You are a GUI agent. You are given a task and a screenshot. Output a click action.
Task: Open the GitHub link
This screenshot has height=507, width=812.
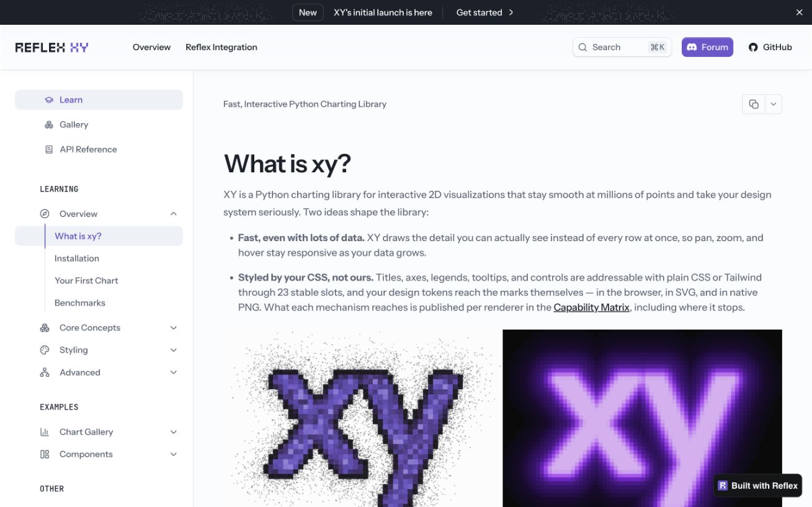(770, 47)
